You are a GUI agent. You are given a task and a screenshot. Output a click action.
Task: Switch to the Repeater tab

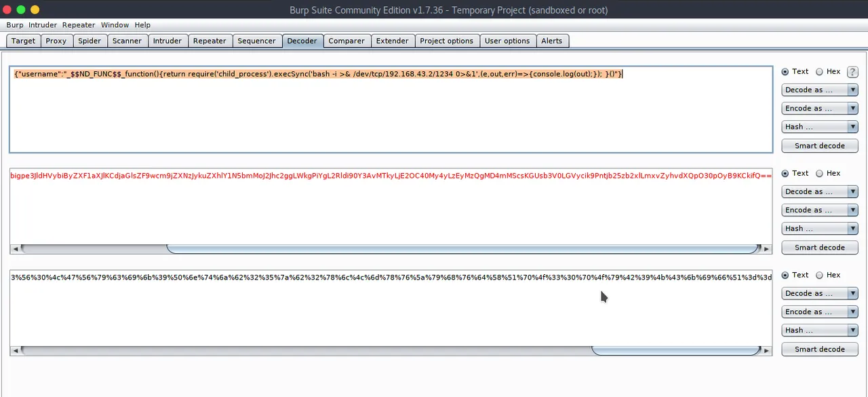coord(210,41)
